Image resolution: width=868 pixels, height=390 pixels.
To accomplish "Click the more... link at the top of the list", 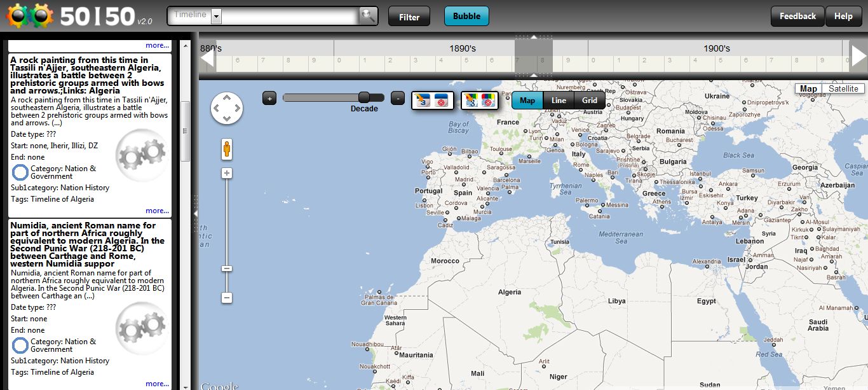I will point(157,45).
